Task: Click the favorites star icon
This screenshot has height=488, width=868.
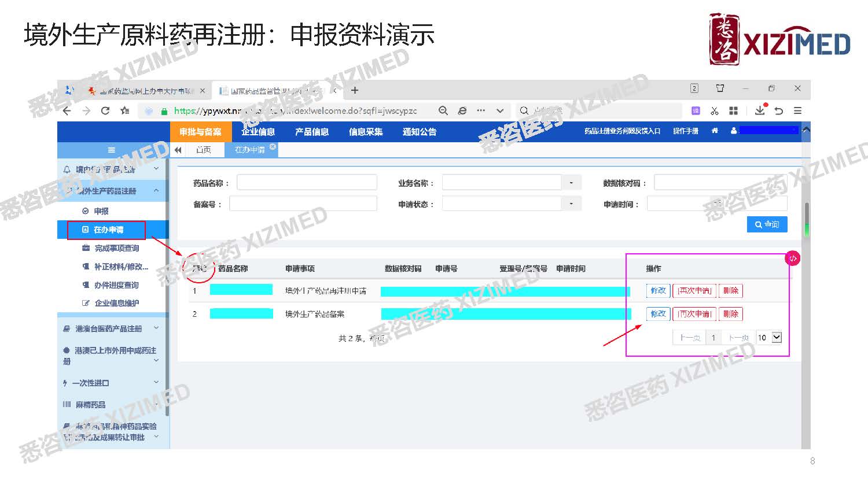Action: [124, 111]
